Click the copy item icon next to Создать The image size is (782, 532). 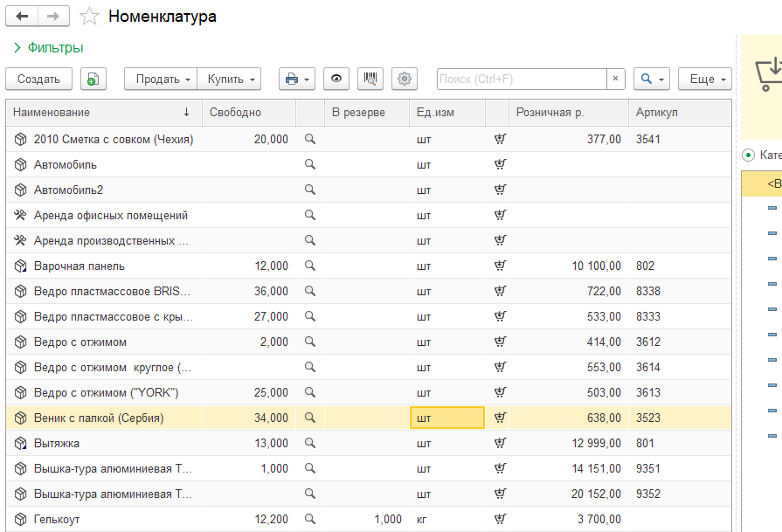(x=93, y=79)
